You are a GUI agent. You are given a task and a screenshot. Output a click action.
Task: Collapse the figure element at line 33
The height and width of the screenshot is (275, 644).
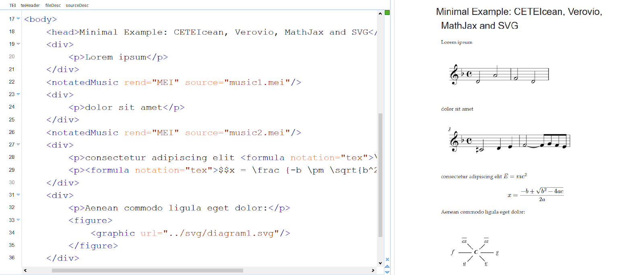click(x=18, y=220)
